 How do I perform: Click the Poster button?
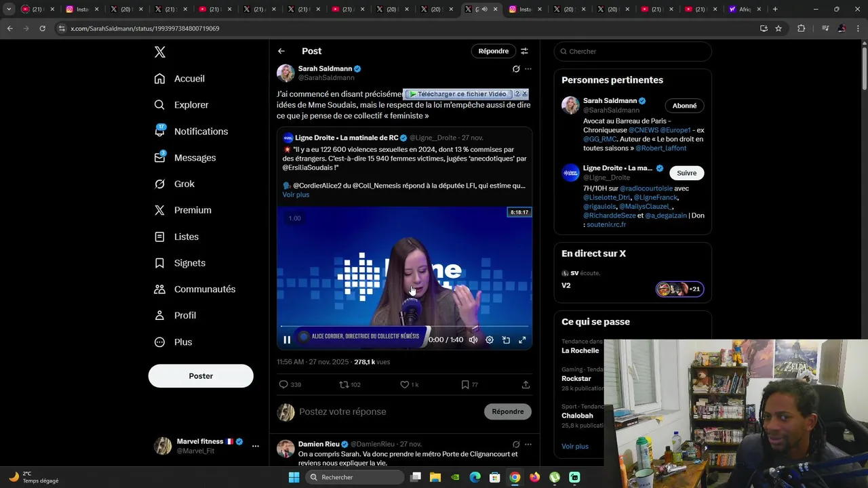click(x=201, y=376)
